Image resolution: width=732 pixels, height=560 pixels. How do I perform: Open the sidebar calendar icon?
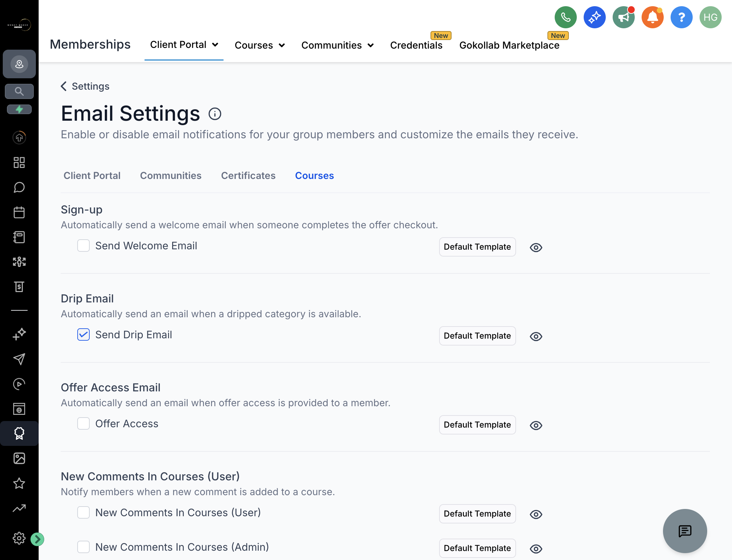[x=19, y=212]
